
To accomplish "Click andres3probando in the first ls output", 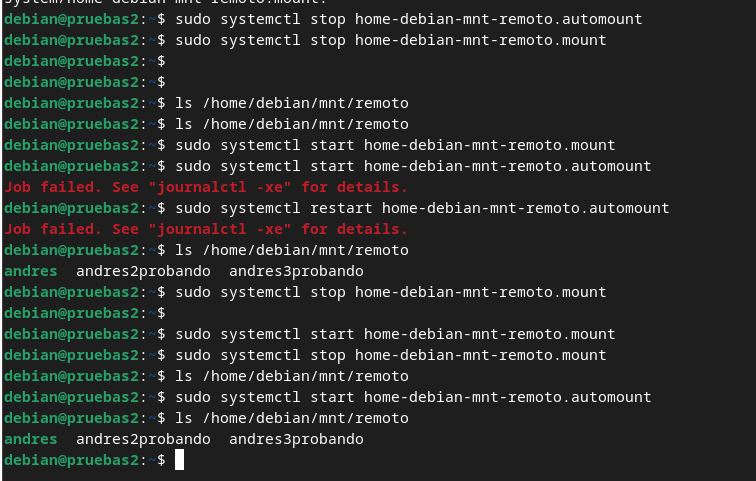I will pos(296,271).
